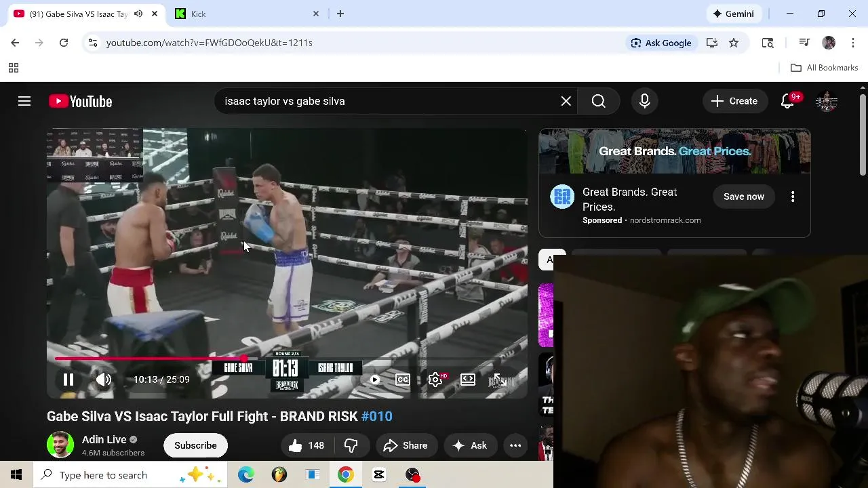Open Microsoft Edge from taskbar
The image size is (868, 488).
pos(246,474)
